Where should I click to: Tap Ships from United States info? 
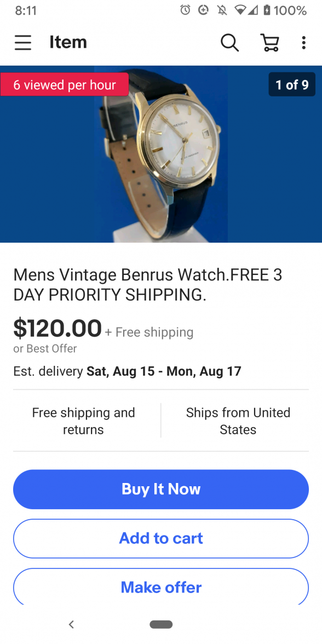tap(238, 421)
